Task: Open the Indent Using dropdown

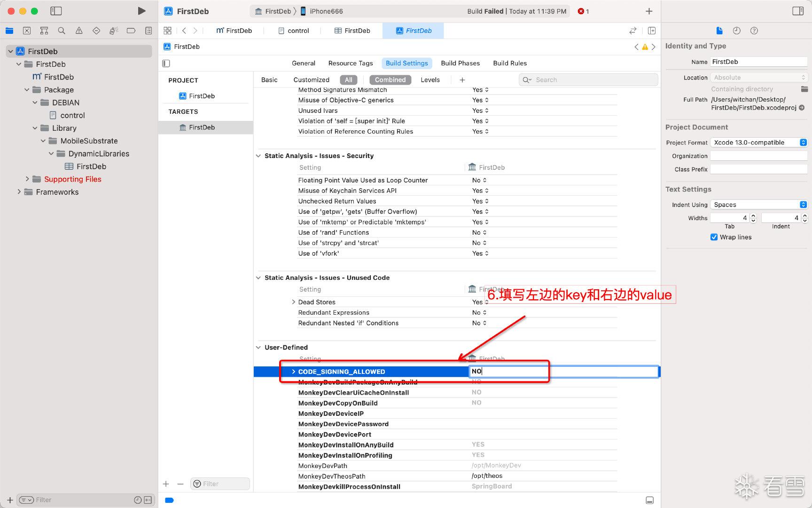Action: point(758,205)
